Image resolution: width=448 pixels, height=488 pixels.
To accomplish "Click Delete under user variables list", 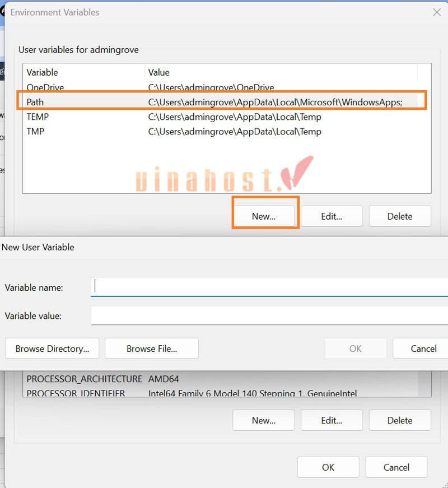I will tap(400, 216).
